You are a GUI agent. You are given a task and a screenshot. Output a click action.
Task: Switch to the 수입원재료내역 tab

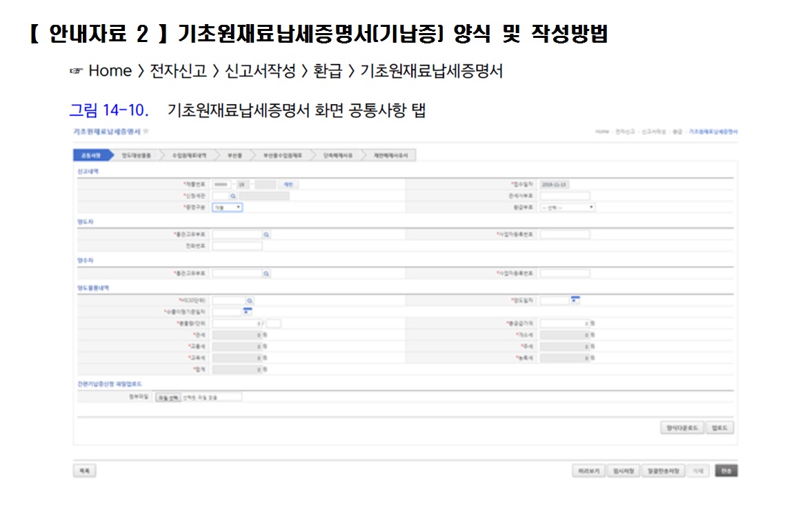coord(189,156)
